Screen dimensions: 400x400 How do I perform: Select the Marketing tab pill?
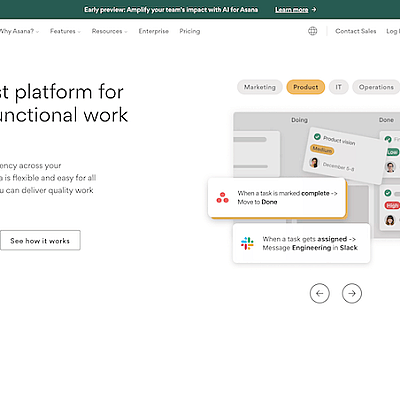[x=260, y=87]
